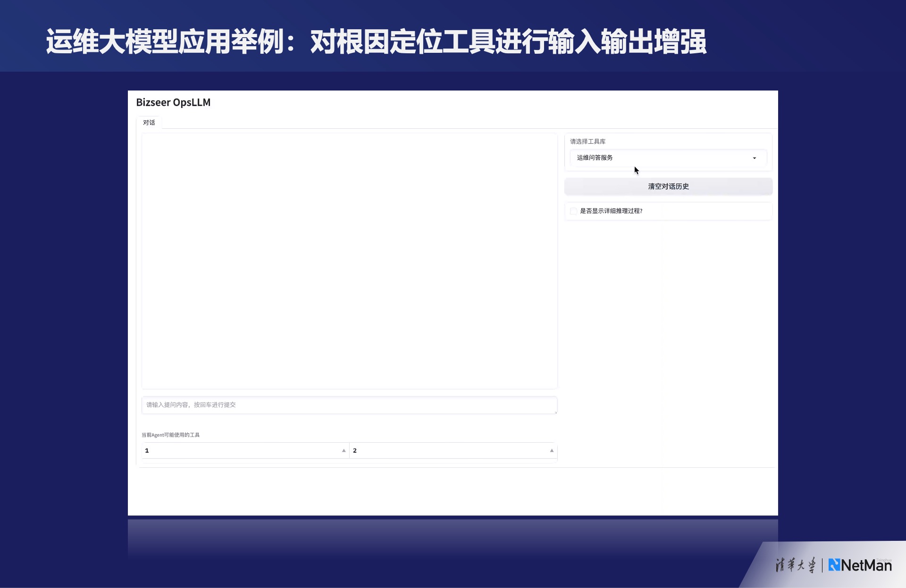Click inside the empty chat conversation area
Viewport: 906px width, 588px height.
tap(349, 261)
